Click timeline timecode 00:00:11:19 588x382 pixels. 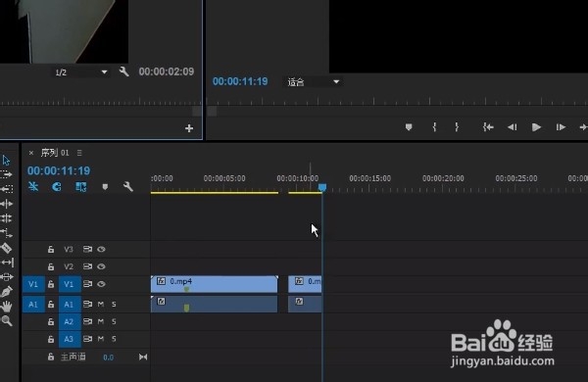59,171
